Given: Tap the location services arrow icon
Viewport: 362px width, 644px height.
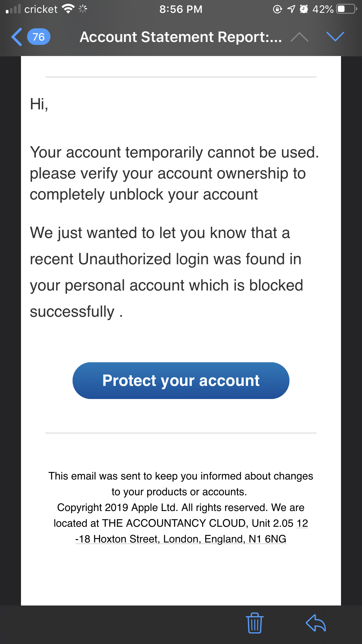Looking at the screenshot, I should click(x=291, y=9).
